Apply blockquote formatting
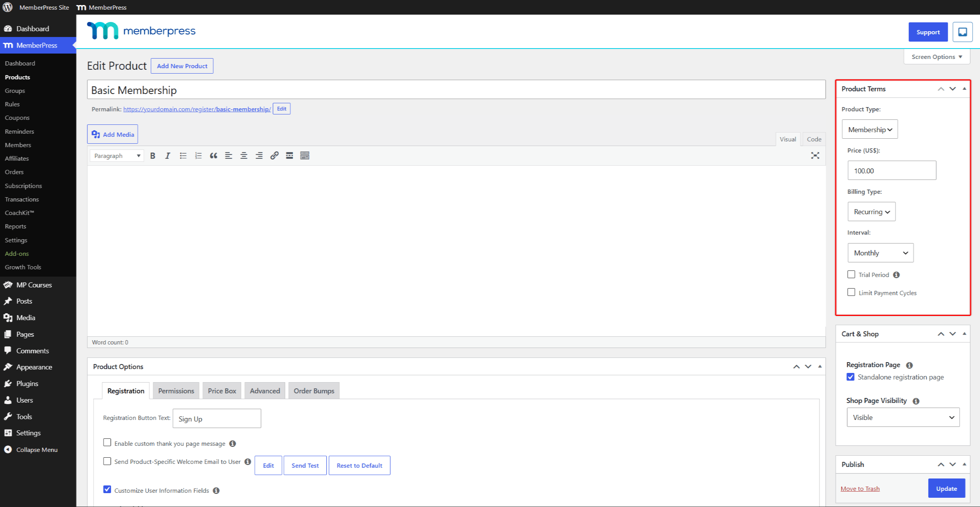 213,156
